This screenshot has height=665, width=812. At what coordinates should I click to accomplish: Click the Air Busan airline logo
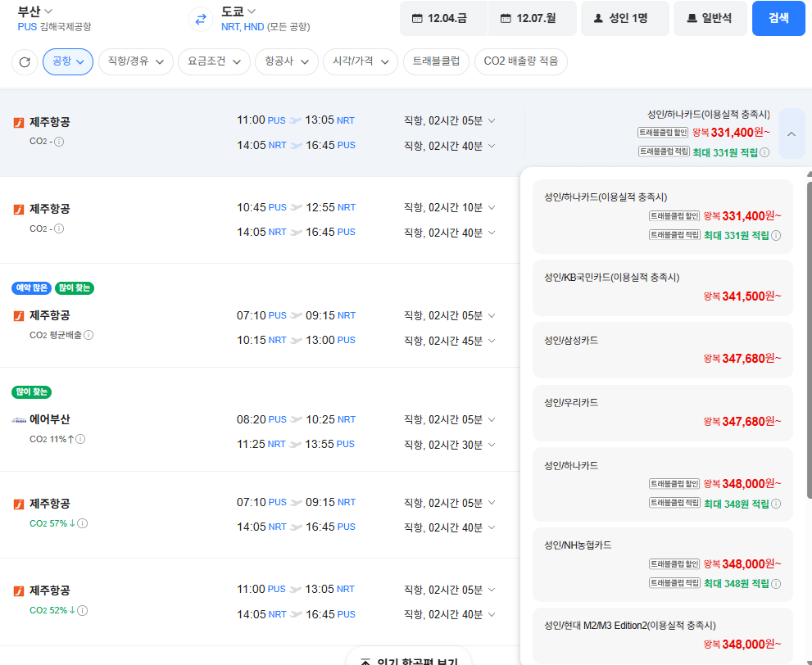(x=19, y=419)
